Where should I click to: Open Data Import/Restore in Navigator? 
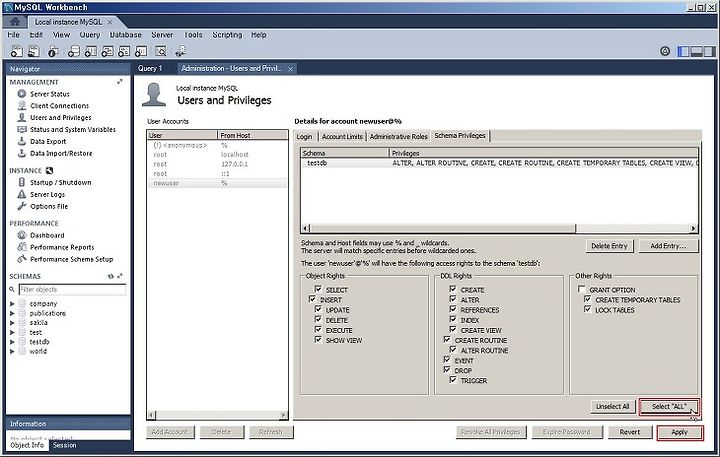click(x=61, y=153)
